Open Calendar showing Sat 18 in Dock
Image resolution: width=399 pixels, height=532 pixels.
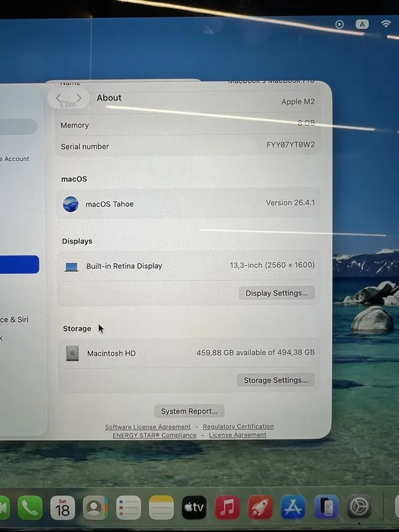click(x=63, y=508)
